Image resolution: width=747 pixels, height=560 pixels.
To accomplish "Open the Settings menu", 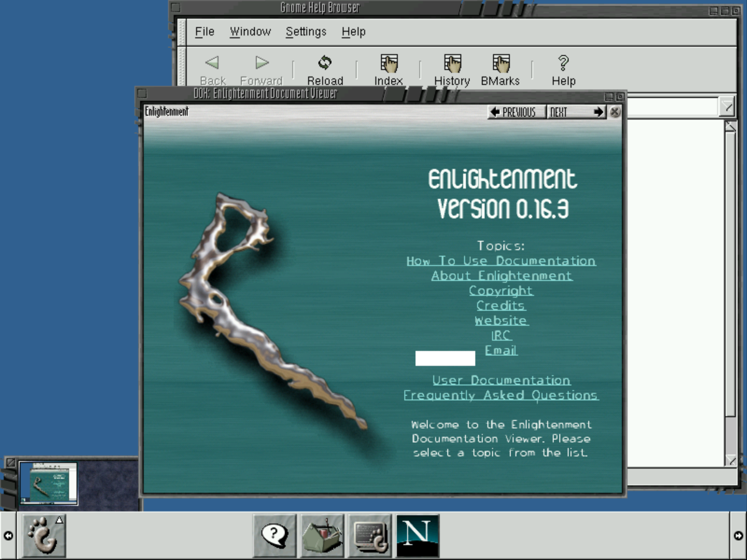I will [306, 31].
